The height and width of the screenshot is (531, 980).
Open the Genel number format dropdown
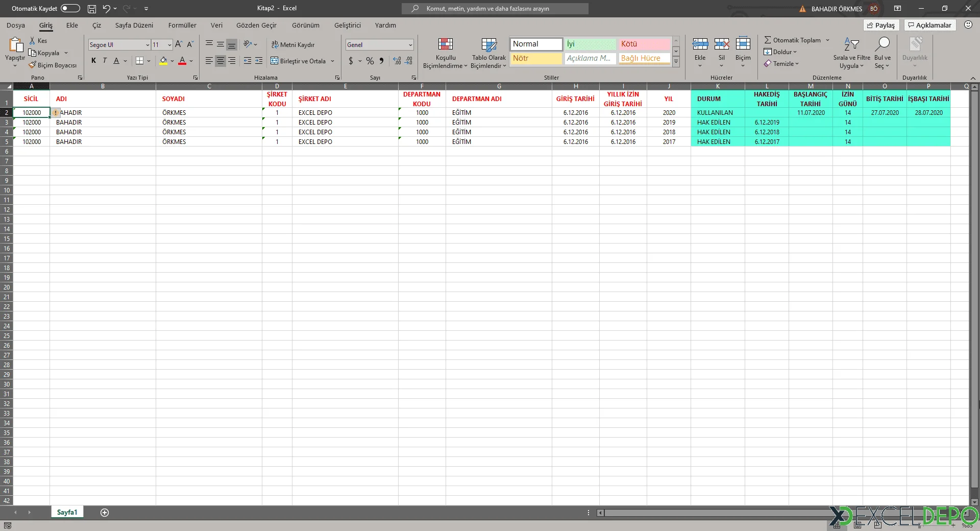[x=410, y=45]
